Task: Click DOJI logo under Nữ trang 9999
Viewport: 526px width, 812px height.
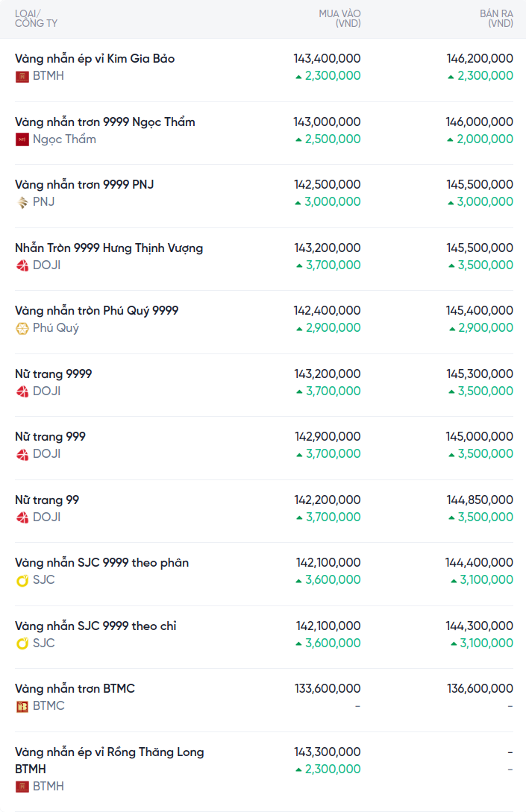Action: point(22,391)
